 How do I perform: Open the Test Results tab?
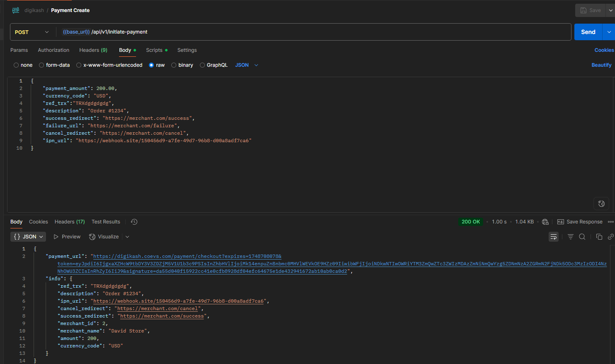coord(106,222)
